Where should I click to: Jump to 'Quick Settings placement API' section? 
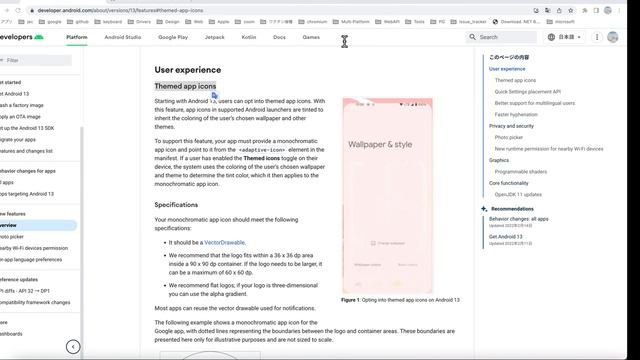pos(527,92)
